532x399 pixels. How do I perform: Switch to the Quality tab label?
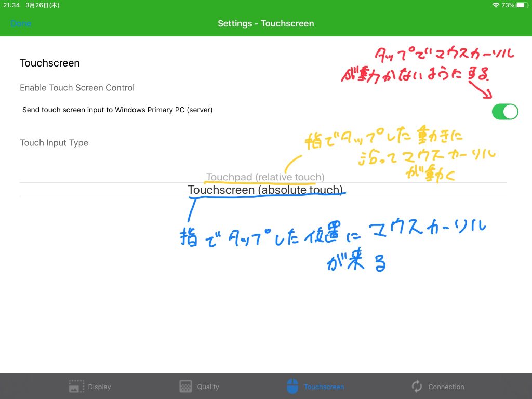click(208, 387)
